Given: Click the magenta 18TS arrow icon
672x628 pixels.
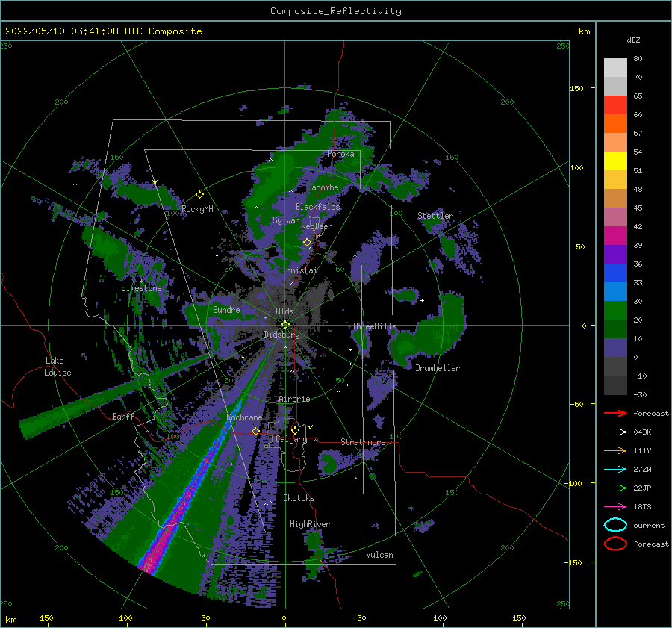Looking at the screenshot, I should [615, 507].
